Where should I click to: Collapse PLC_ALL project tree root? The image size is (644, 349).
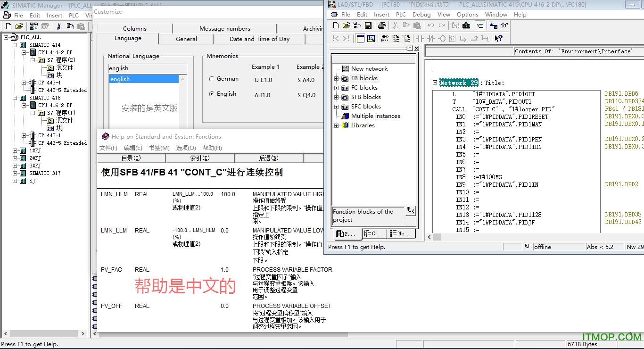(x=6, y=37)
